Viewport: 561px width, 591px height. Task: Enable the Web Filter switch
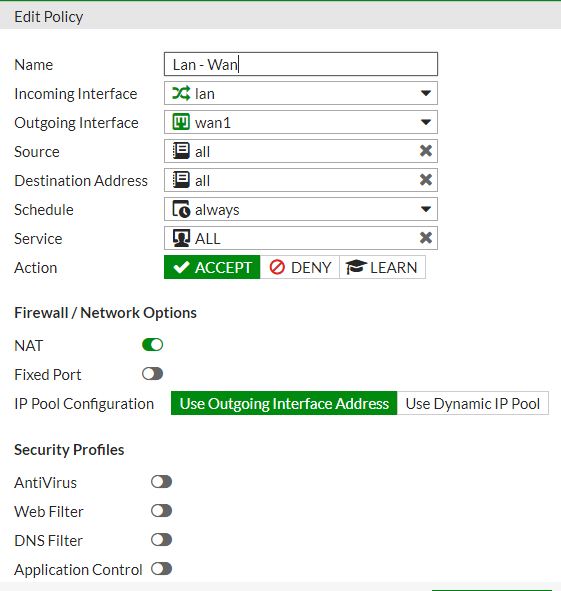pos(161,511)
